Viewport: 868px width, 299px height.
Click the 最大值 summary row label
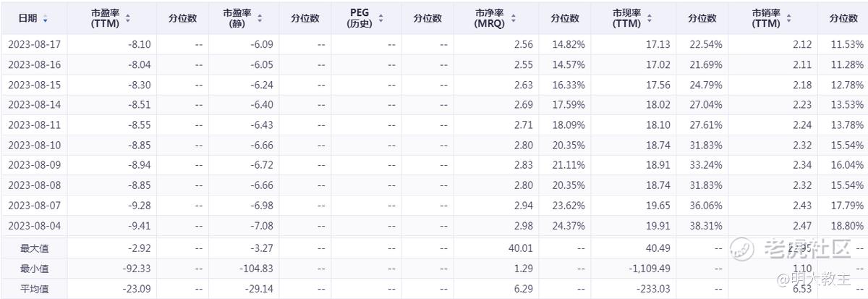[33, 248]
